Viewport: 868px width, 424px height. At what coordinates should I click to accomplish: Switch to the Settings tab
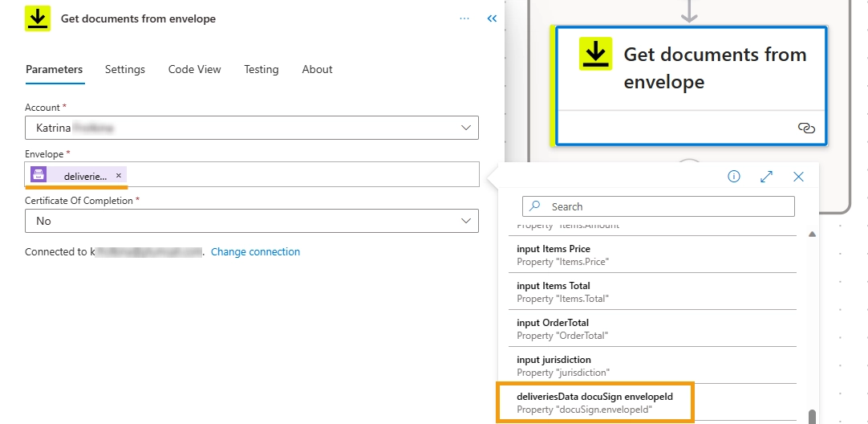point(125,69)
